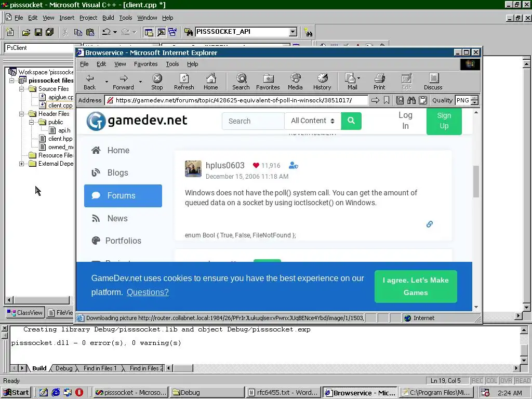The height and width of the screenshot is (399, 532).
Task: Click the History button in IE toolbar
Action: pos(322,82)
